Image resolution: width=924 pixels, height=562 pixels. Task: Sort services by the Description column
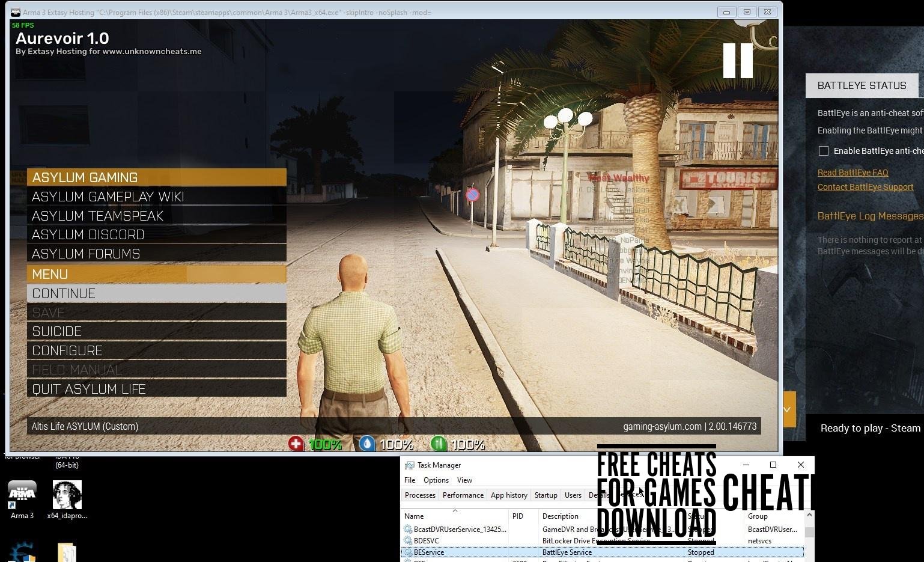click(612, 516)
